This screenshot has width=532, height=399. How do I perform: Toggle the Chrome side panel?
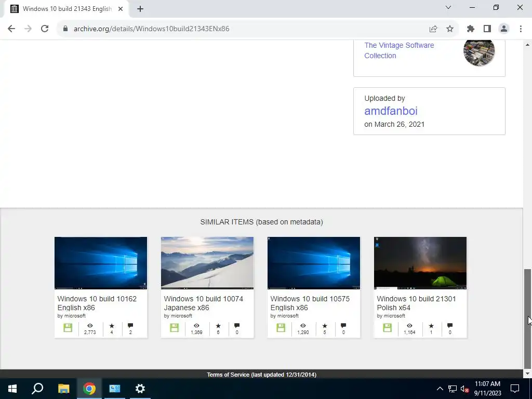tap(487, 29)
